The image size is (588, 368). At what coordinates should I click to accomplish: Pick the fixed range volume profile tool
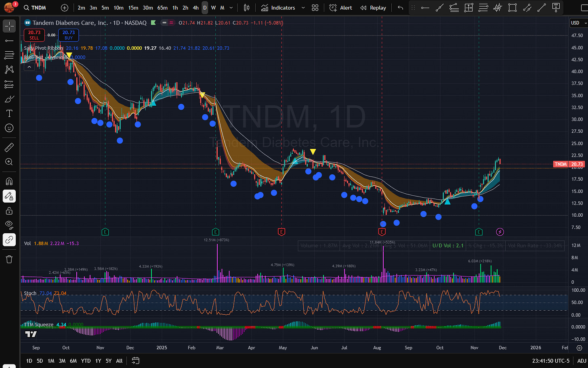[469, 7]
